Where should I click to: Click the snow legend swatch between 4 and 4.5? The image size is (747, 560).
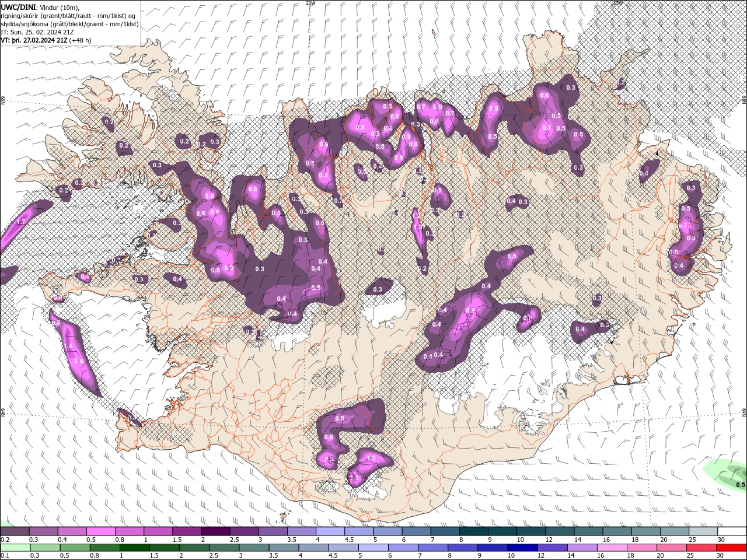coord(330,531)
